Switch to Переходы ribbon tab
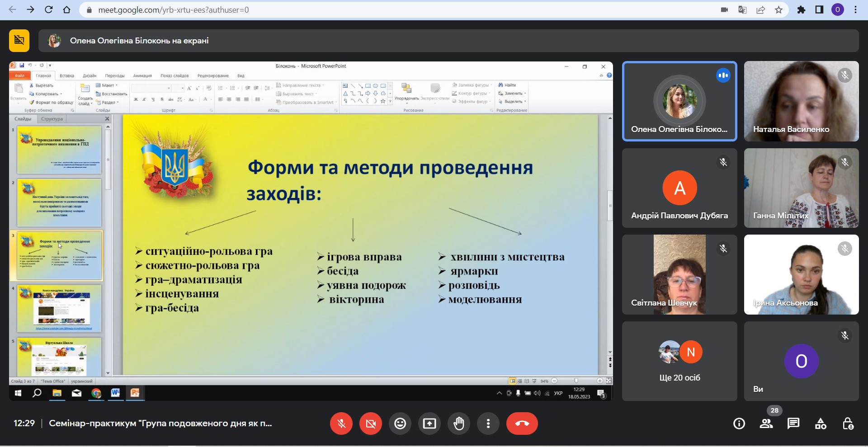 tap(115, 75)
